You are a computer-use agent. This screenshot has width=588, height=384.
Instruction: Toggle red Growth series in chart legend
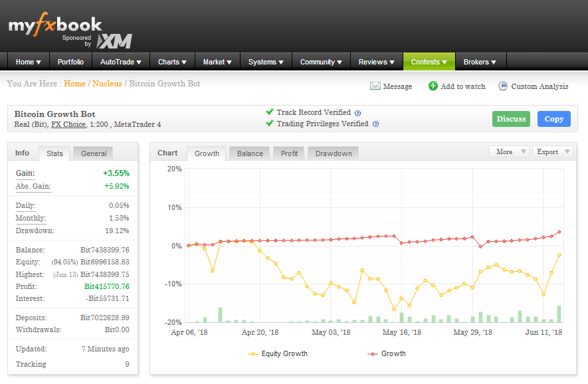(387, 353)
